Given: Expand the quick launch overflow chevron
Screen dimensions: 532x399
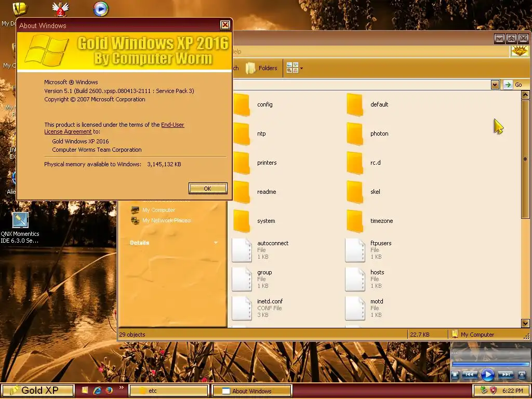Looking at the screenshot, I should 122,387.
